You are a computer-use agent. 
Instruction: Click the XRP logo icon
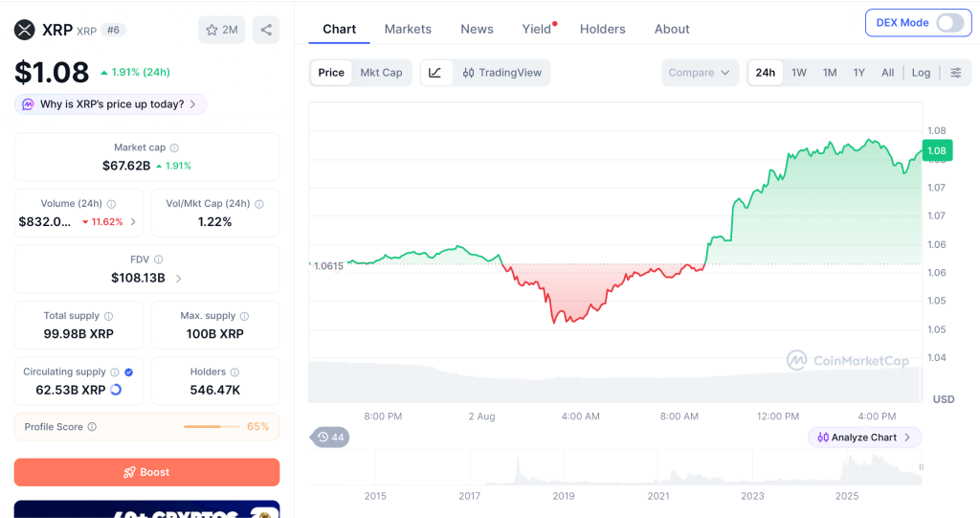pyautogui.click(x=24, y=30)
